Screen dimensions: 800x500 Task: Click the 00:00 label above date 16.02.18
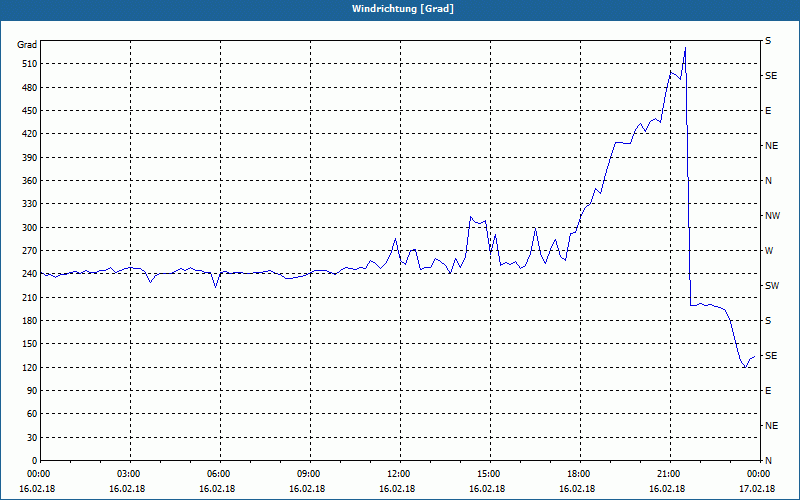pyautogui.click(x=38, y=474)
